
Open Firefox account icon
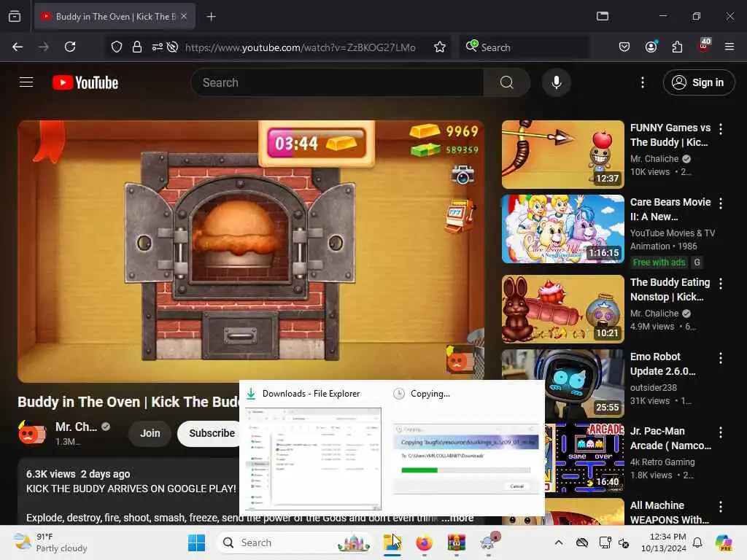[651, 47]
